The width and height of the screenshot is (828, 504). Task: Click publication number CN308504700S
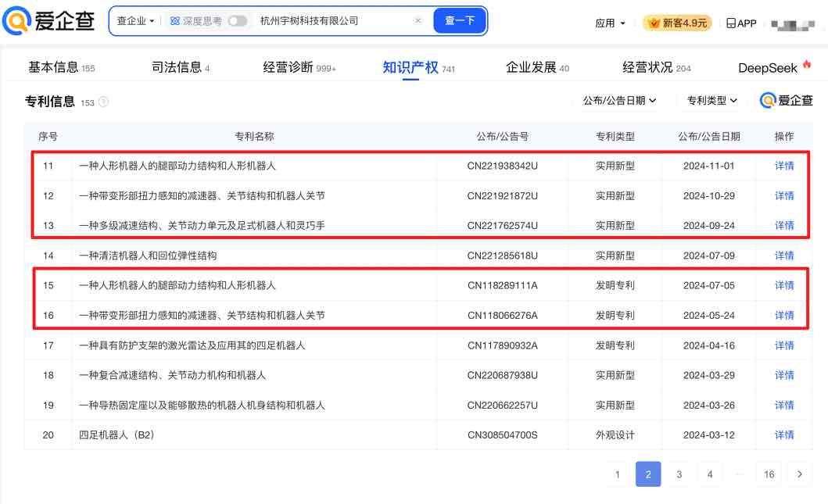click(x=502, y=435)
